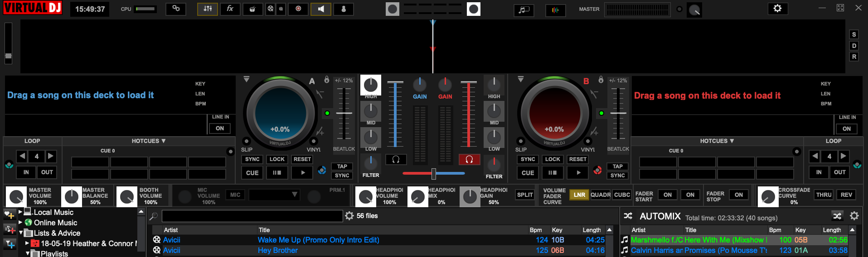Click the search magnifier icon

tap(154, 216)
